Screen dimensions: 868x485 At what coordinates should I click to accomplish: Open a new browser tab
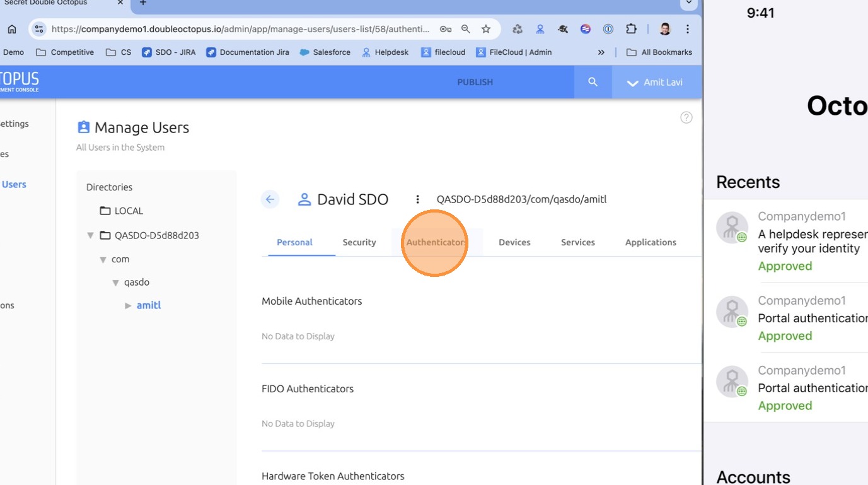tap(143, 3)
